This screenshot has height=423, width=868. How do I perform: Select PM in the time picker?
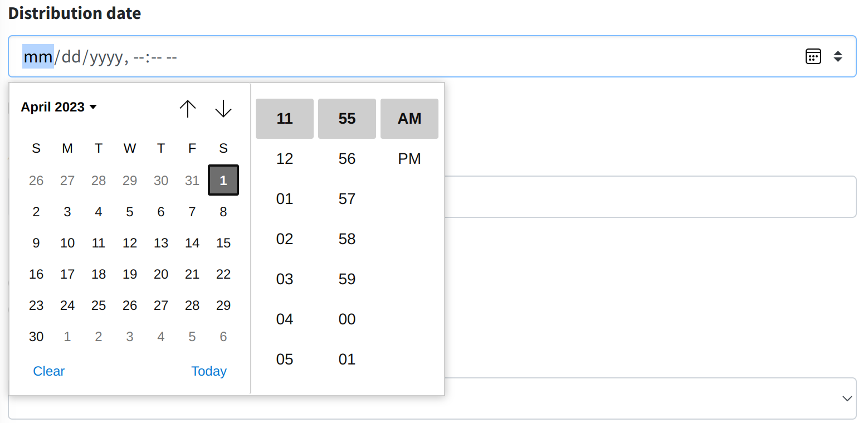tap(409, 159)
